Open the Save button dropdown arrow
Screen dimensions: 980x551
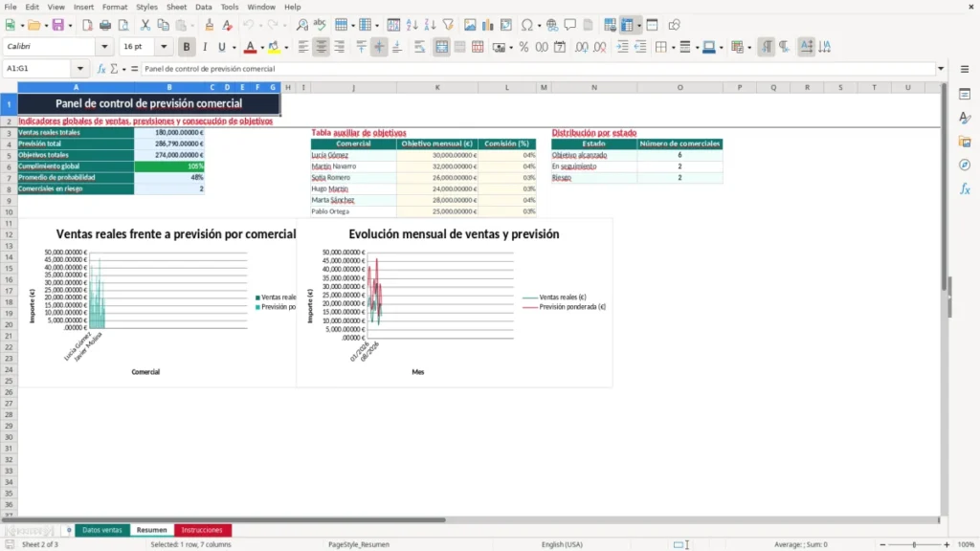[70, 26]
